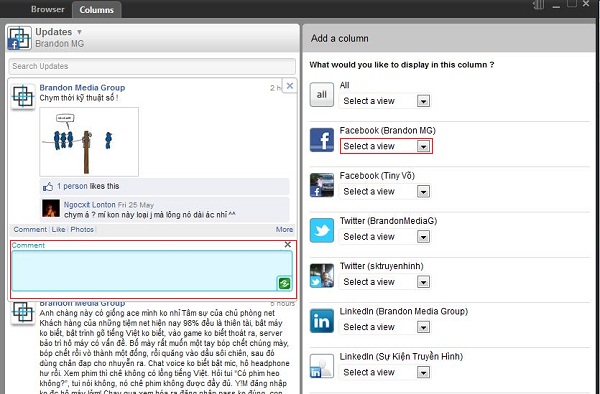Focus the Search Updates field
The height and width of the screenshot is (394, 600).
tap(152, 66)
